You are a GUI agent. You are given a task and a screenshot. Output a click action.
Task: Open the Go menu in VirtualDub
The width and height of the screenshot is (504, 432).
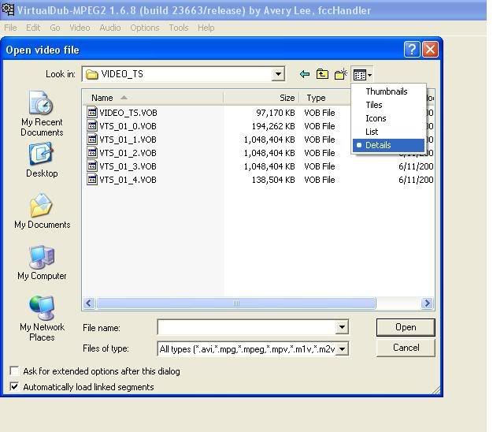pyautogui.click(x=55, y=28)
